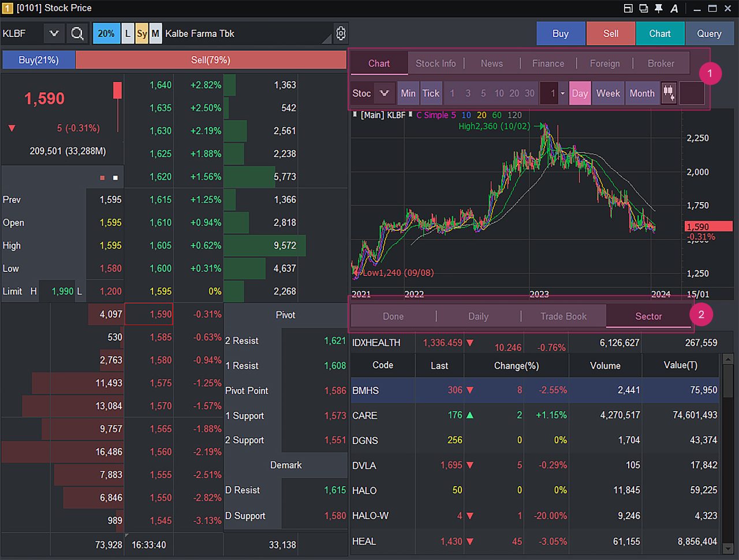Viewport: 739px width, 560px height.
Task: Click the 'Sy' sharia indicator badge
Action: click(142, 33)
